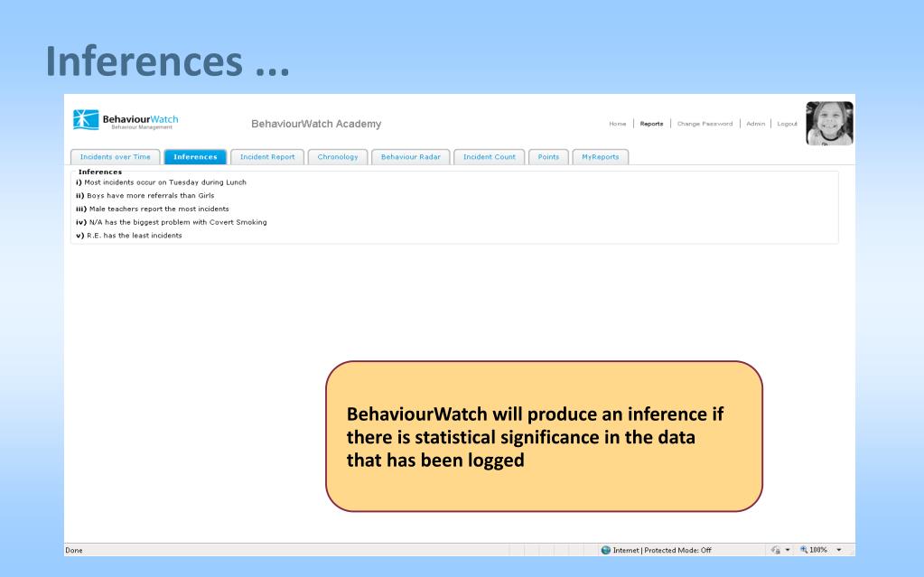Screen dimensions: 924x577
Task: Open the MyReports tab
Action: 601,157
